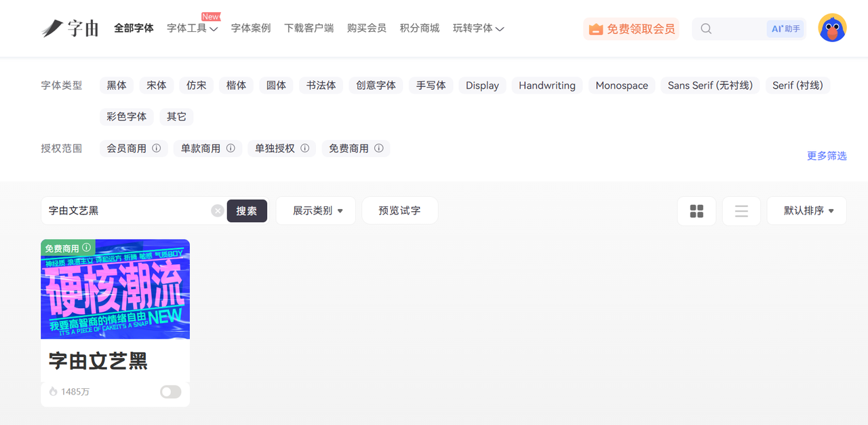Screen dimensions: 868x425
Task: Click the 字由 logo
Action: click(71, 29)
